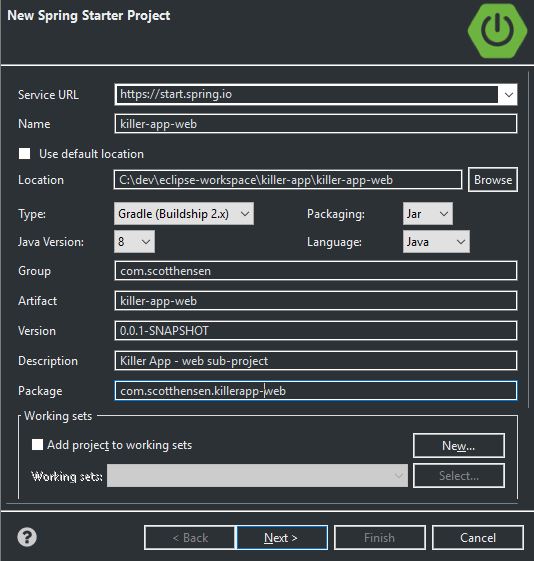Click the "New Spring Starter Project" heading
The width and height of the screenshot is (534, 561).
click(x=89, y=15)
